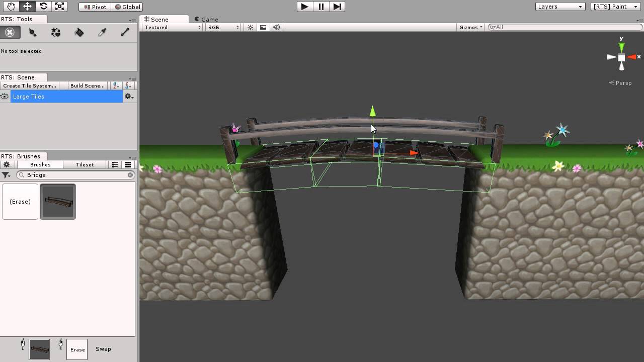Deselect tools with the X icon
Image resolution: width=644 pixels, height=362 pixels.
click(x=10, y=32)
